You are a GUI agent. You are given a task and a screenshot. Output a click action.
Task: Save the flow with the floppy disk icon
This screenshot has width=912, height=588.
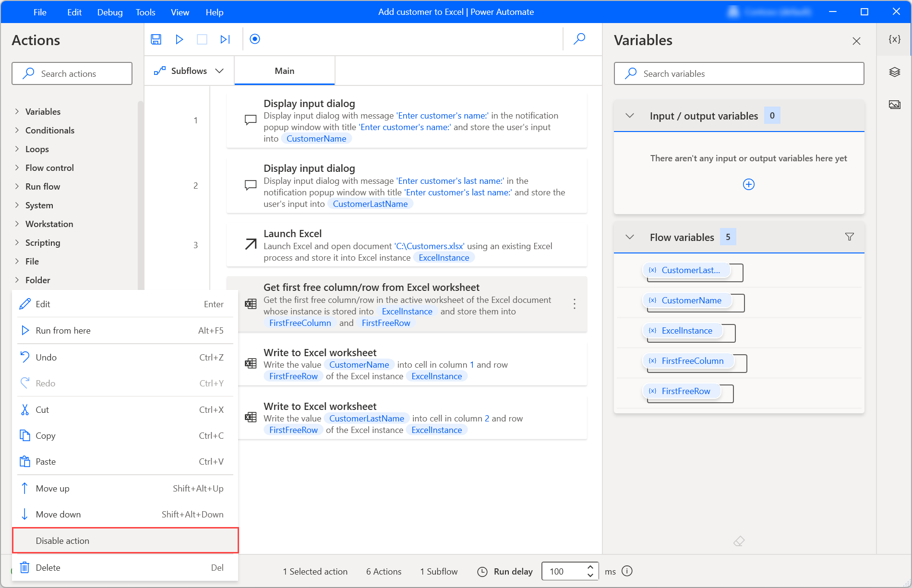pyautogui.click(x=156, y=39)
